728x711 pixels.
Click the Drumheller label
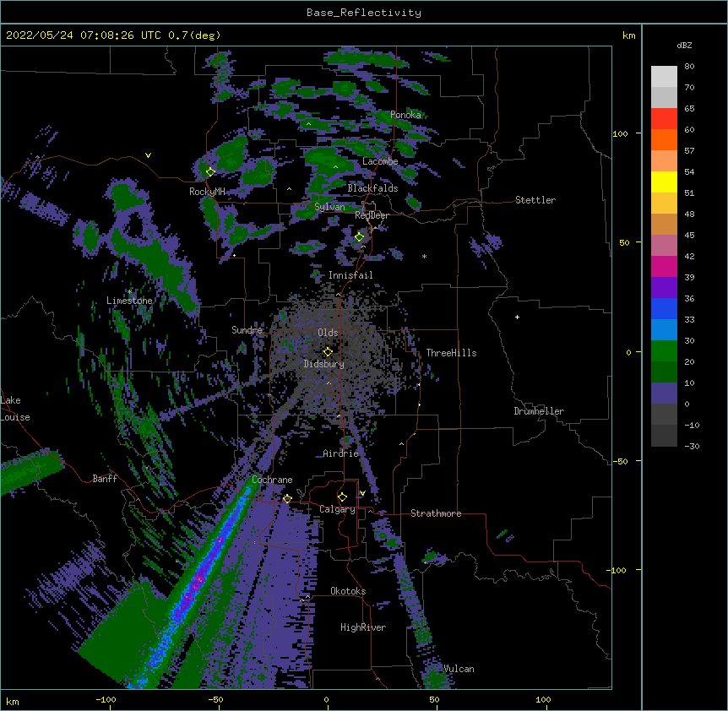coord(539,411)
